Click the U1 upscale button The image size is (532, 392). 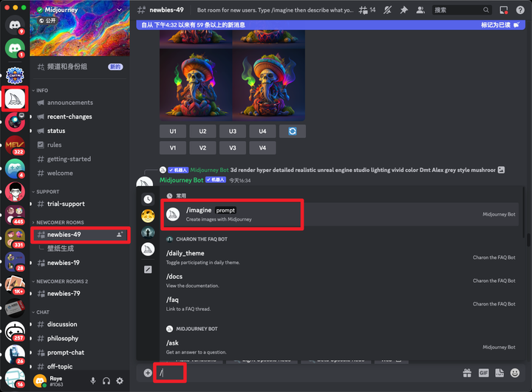coord(173,131)
